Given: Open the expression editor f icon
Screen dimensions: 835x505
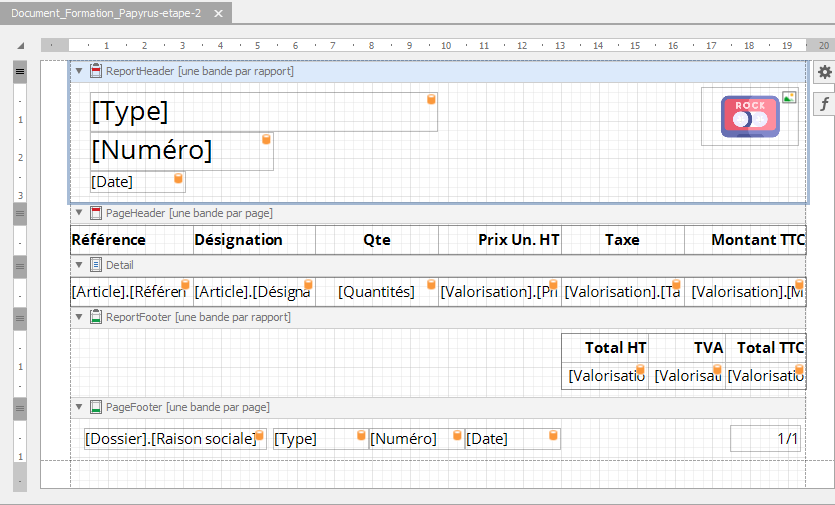Looking at the screenshot, I should pos(824,104).
